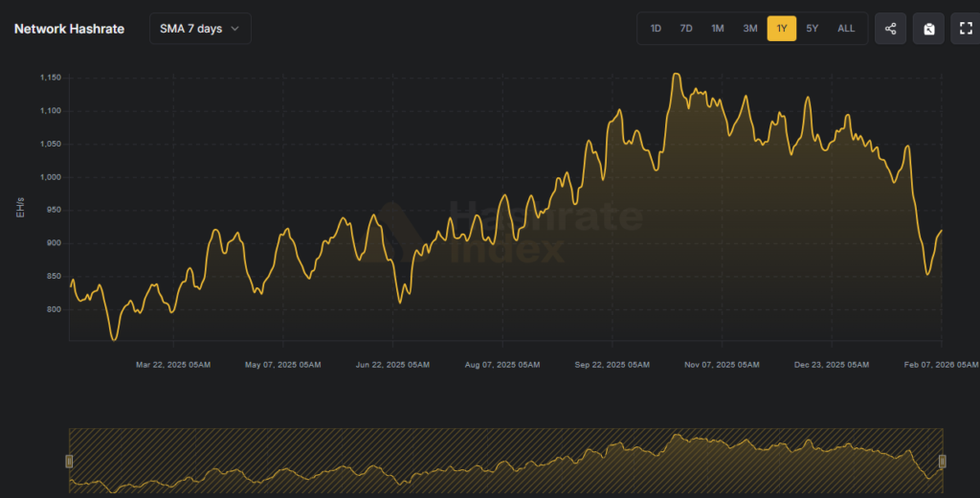Viewport: 980px width, 498px height.
Task: Click the Network Hashrate title
Action: click(x=69, y=29)
